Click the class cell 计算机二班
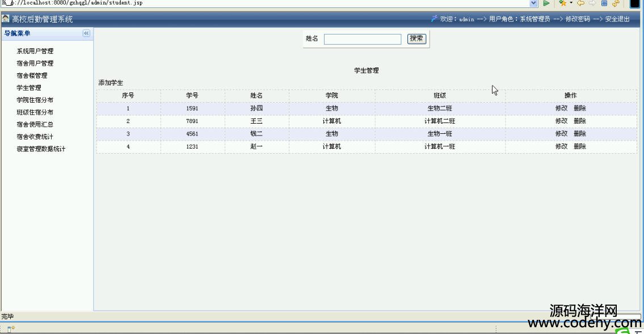Image resolution: width=644 pixels, height=334 pixels. tap(440, 121)
